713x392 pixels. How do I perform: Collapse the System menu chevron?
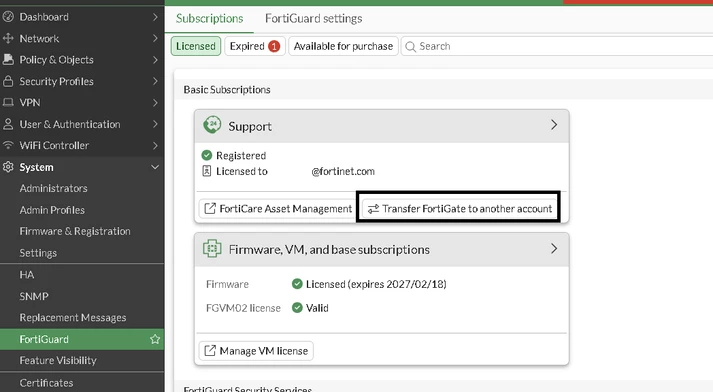pos(155,167)
